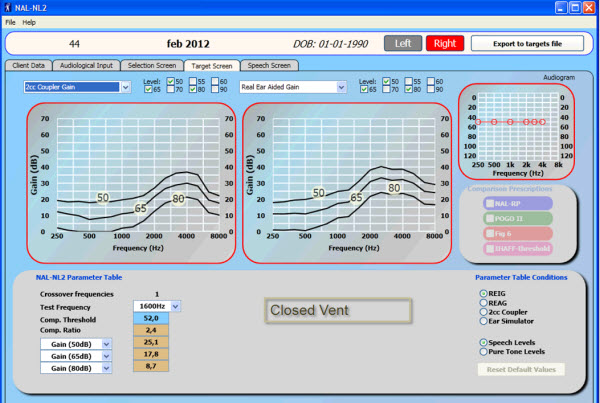Select the Pure Tone Levels radio button
Image resolution: width=600 pixels, height=403 pixels.
point(483,351)
